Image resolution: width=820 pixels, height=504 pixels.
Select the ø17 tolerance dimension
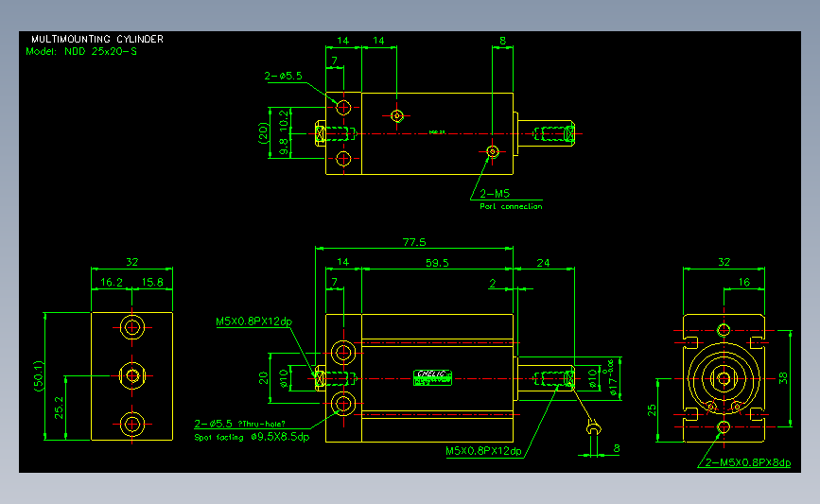click(612, 377)
